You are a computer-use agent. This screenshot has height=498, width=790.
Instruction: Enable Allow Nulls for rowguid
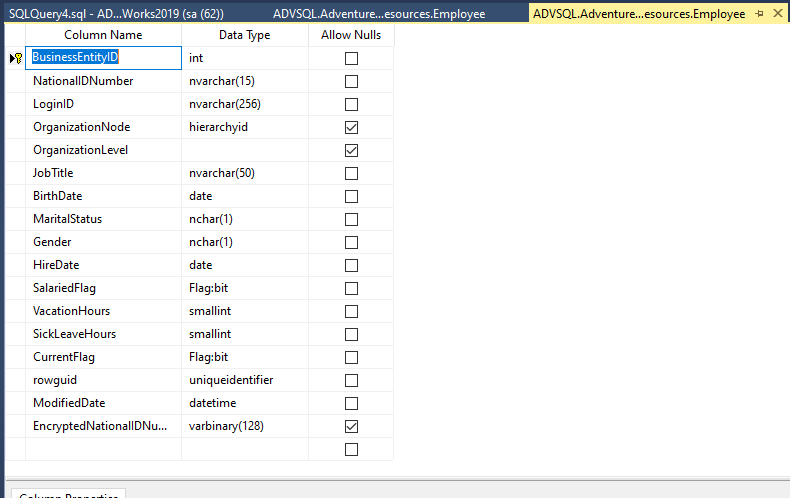(x=351, y=381)
